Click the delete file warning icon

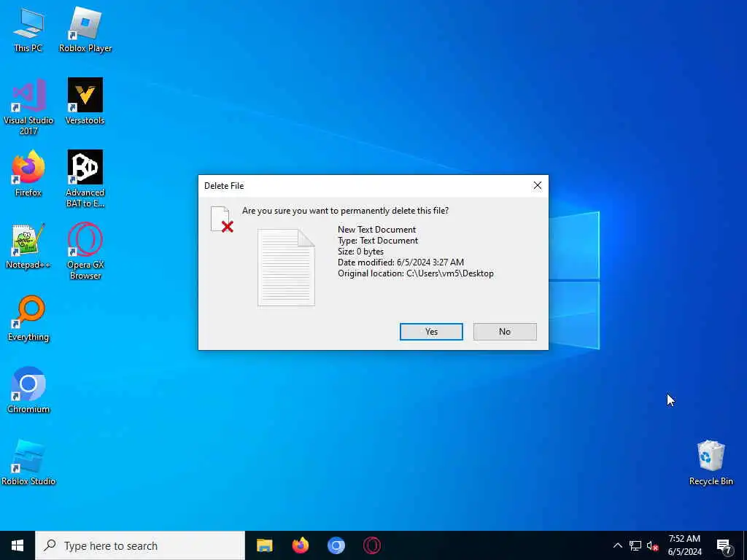222,219
